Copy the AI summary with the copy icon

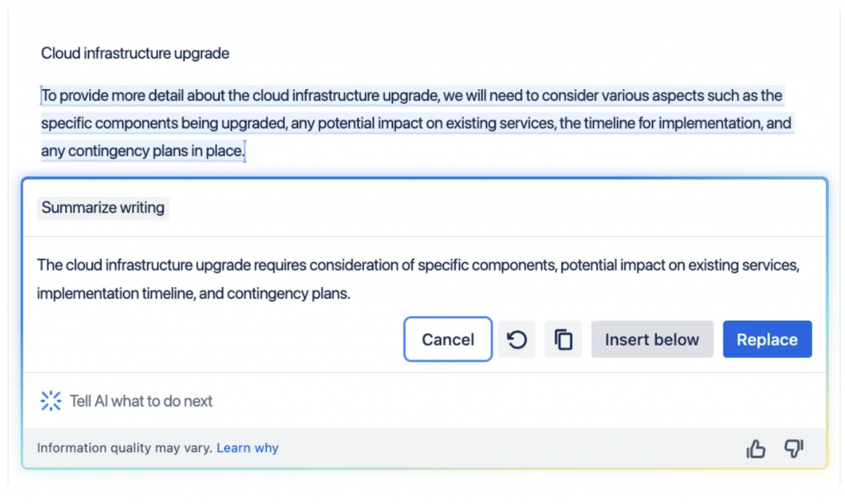pos(564,339)
